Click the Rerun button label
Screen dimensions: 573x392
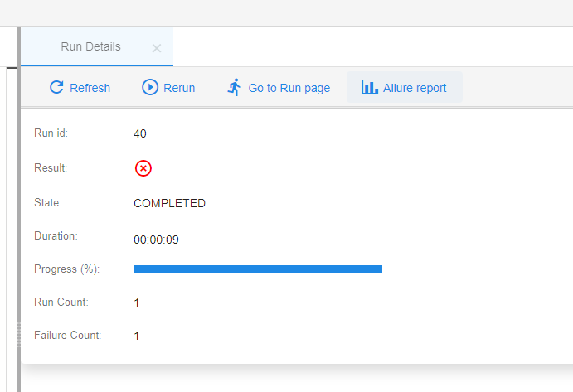coord(179,88)
